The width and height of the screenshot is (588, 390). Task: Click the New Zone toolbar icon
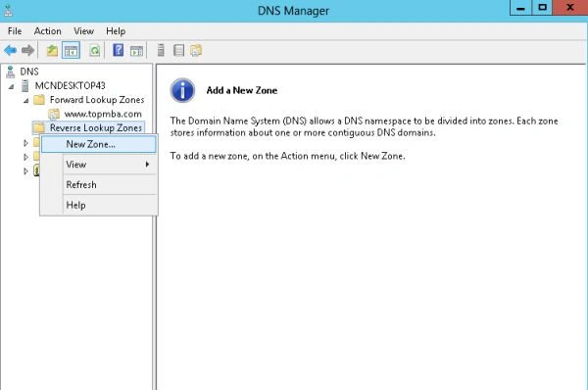click(196, 50)
